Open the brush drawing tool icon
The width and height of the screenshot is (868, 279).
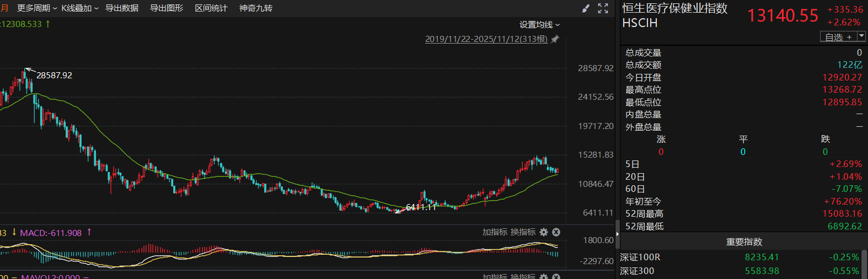(586, 8)
